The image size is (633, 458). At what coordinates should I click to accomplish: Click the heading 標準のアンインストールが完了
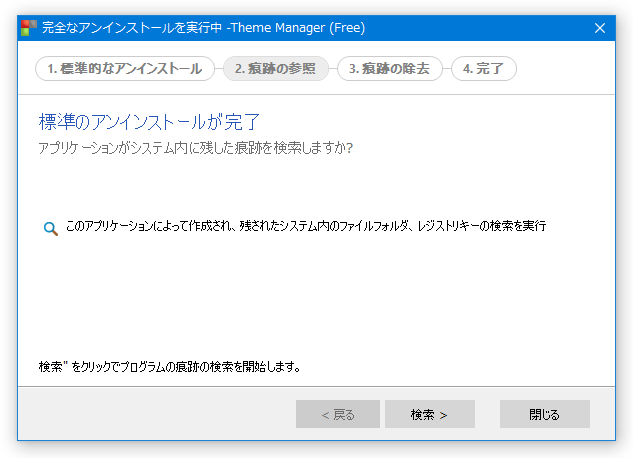click(x=149, y=122)
